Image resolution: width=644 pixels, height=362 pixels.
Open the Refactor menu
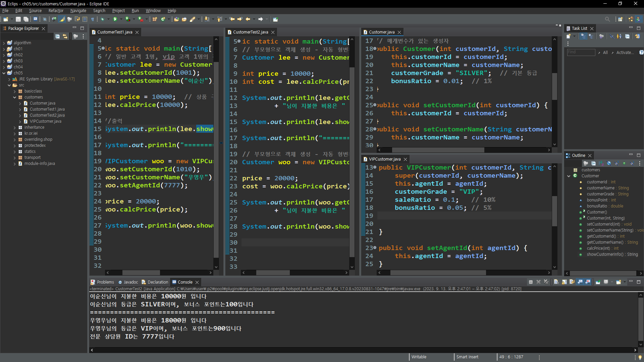(56, 11)
